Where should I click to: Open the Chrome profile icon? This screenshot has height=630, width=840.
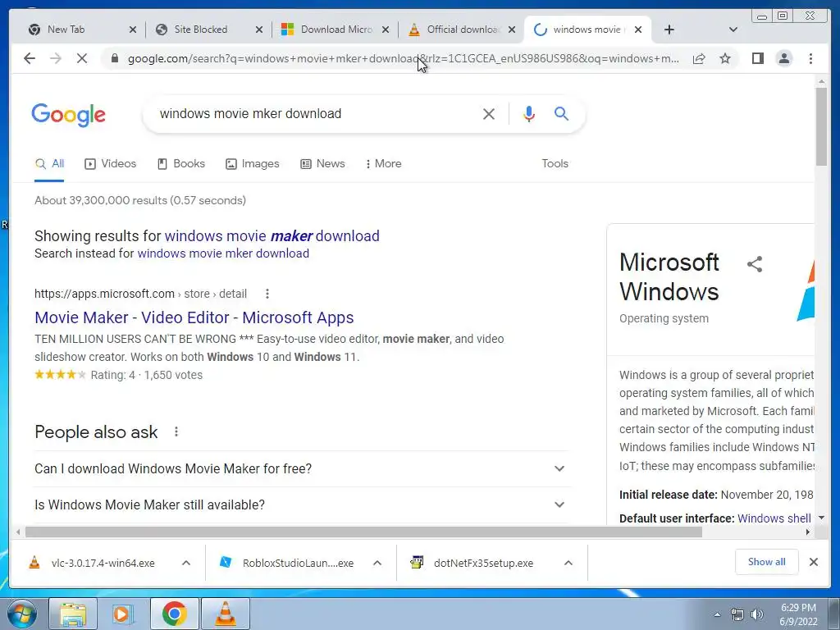[783, 58]
